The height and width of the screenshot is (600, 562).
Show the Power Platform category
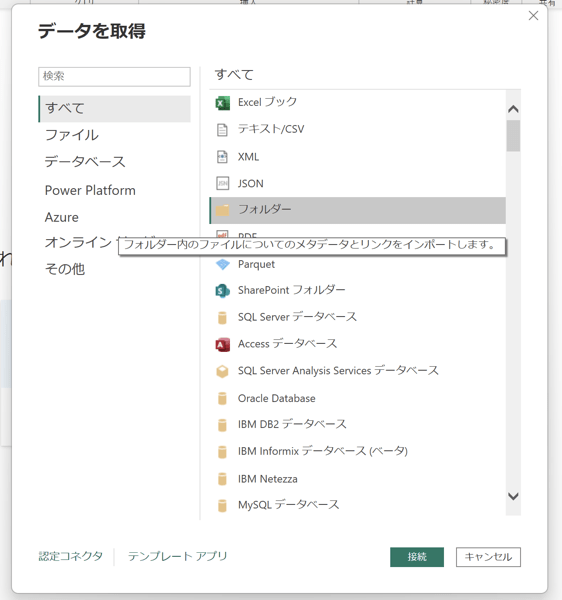pyautogui.click(x=90, y=190)
